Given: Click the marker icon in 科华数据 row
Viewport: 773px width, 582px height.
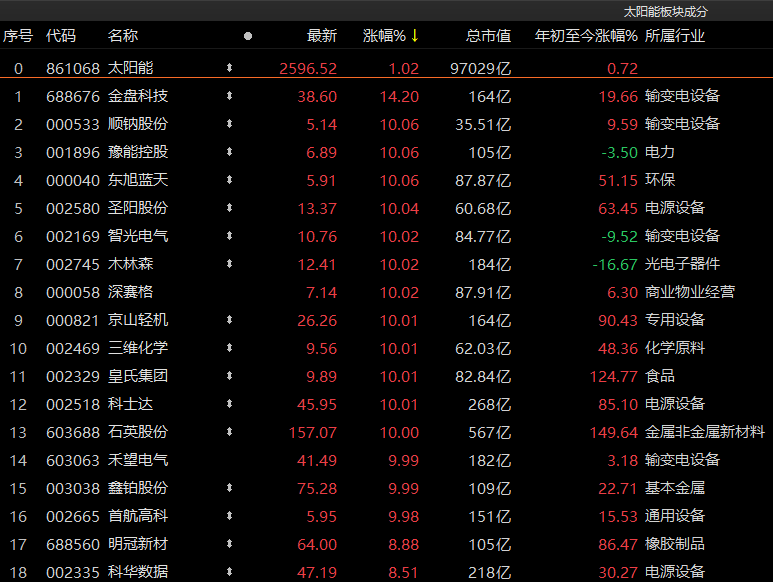Looking at the screenshot, I should 229,572.
